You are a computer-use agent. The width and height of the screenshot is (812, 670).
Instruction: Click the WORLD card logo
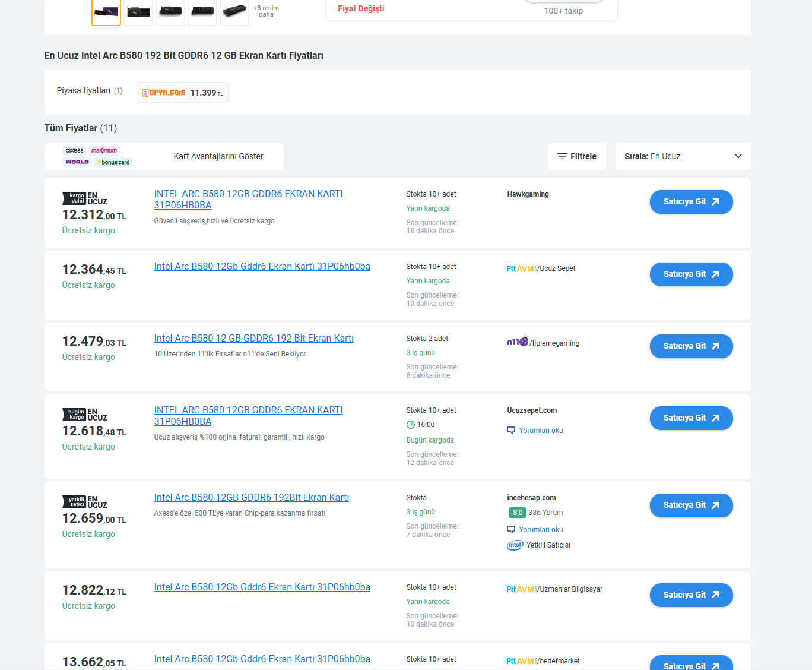[x=77, y=162]
